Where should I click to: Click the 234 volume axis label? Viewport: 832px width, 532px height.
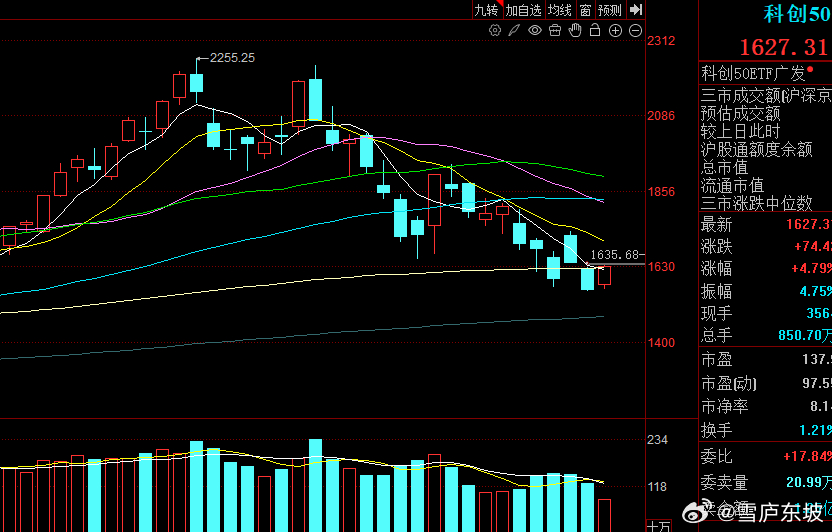click(657, 440)
